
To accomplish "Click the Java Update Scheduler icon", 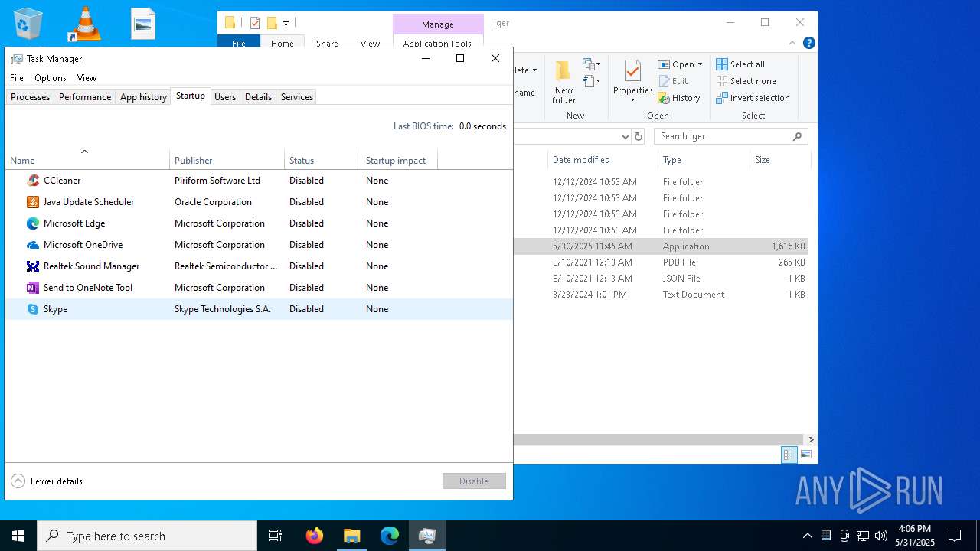I will pos(32,202).
